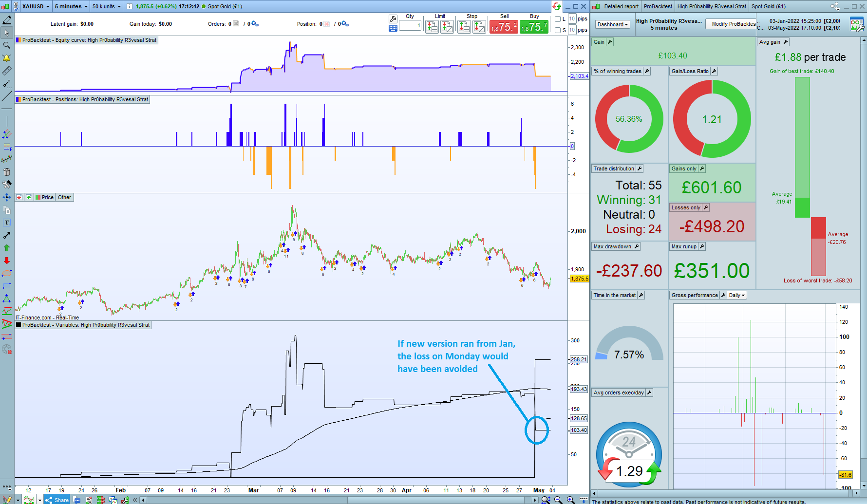This screenshot has width=867, height=504.
Task: Enable the L limit pips checkbox
Action: (x=558, y=19)
